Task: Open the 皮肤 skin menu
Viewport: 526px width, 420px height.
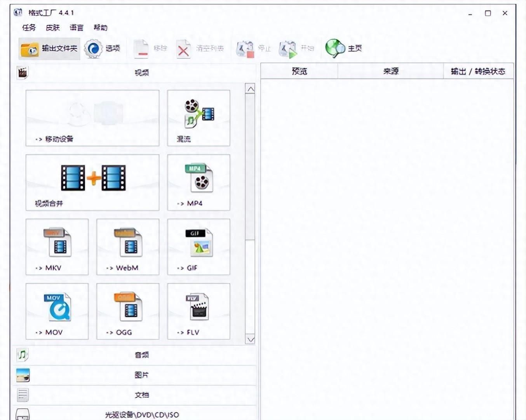Action: click(x=53, y=28)
